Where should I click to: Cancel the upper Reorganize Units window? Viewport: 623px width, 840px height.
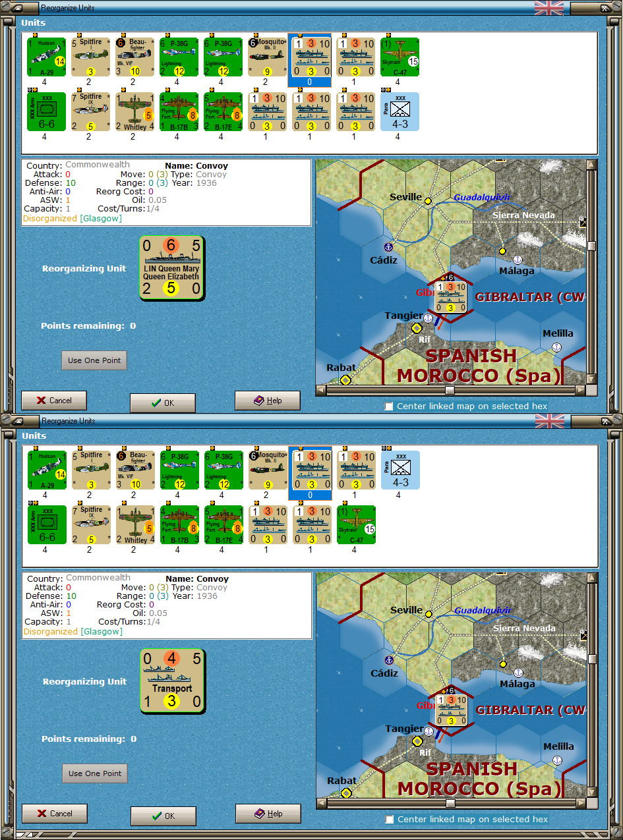[54, 400]
